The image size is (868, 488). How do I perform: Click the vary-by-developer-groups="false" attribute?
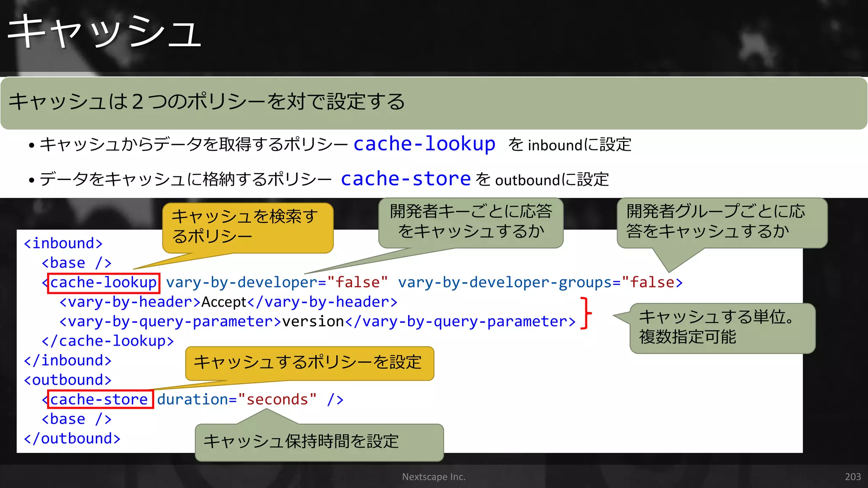pyautogui.click(x=536, y=283)
